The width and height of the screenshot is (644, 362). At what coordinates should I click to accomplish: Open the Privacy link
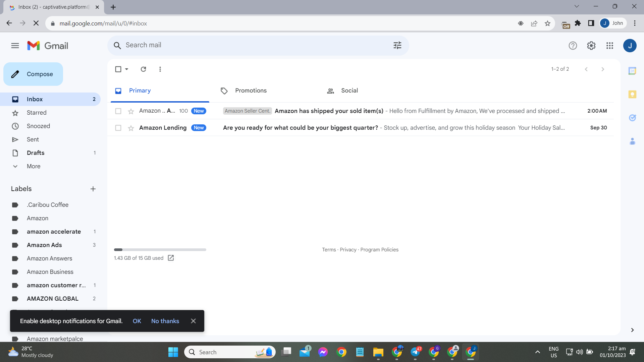click(x=348, y=250)
